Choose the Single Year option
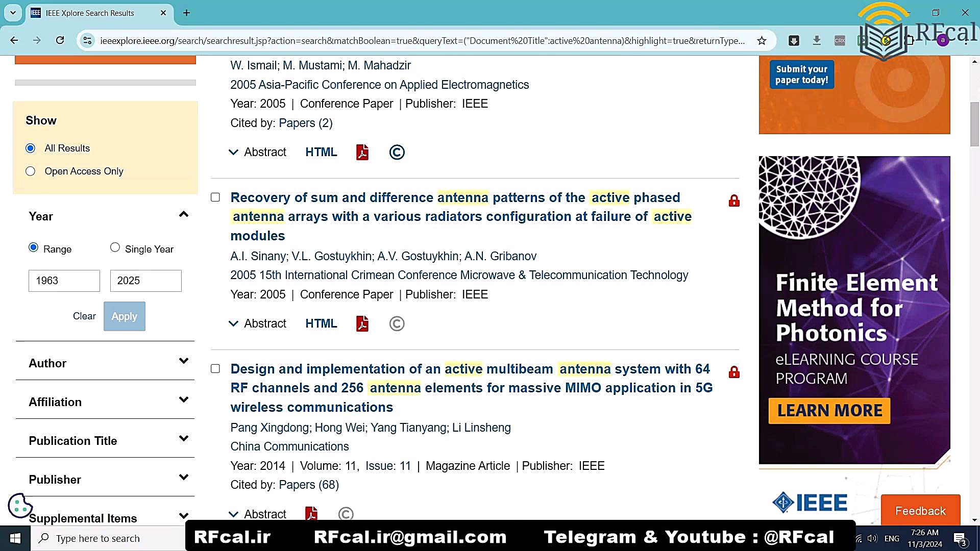This screenshot has height=551, width=980. click(x=115, y=248)
